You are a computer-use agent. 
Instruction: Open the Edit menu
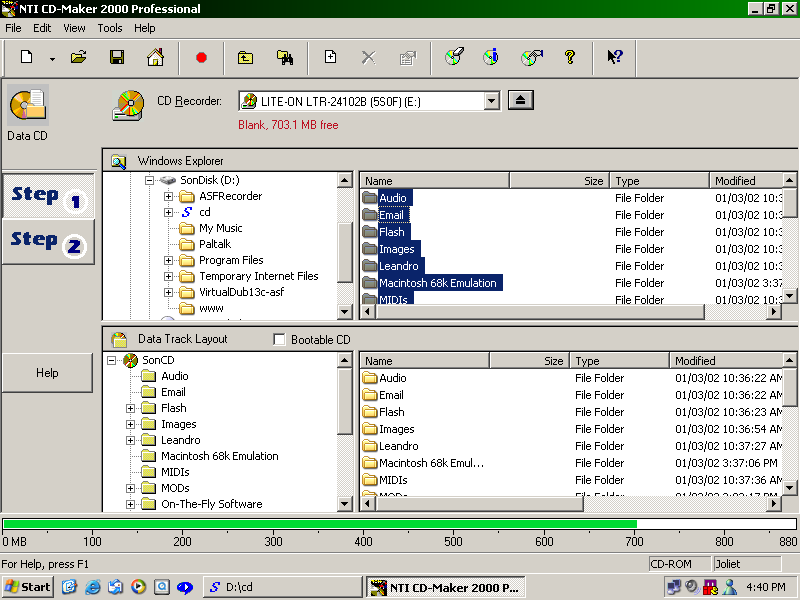[x=42, y=28]
